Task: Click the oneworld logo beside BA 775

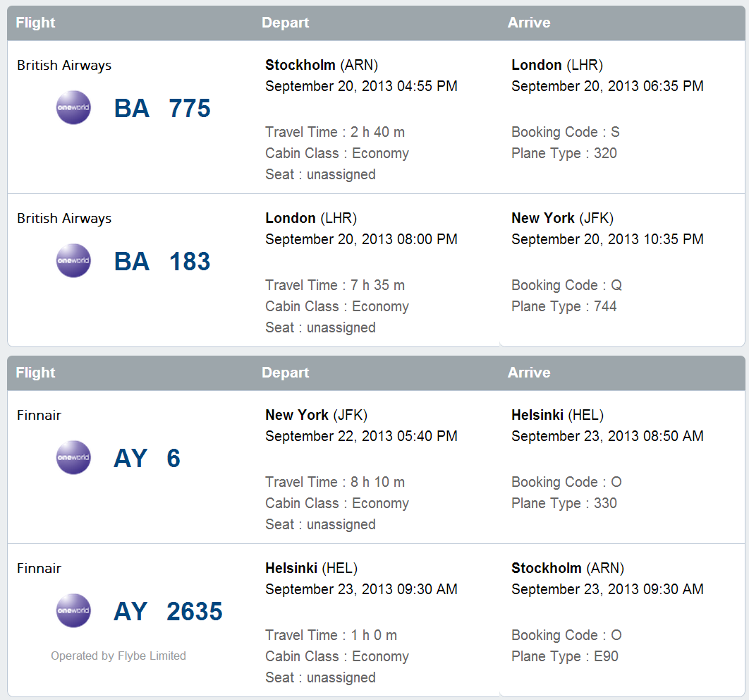Action: [x=73, y=108]
